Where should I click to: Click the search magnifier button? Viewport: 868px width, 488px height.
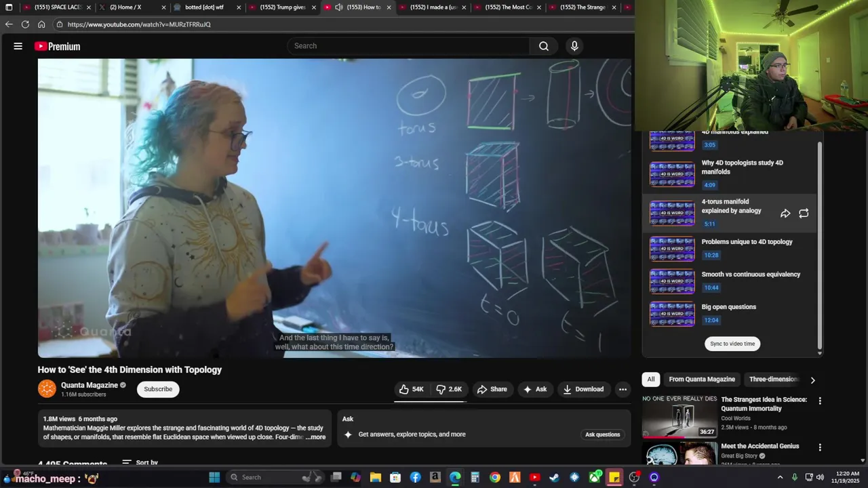[x=543, y=46]
